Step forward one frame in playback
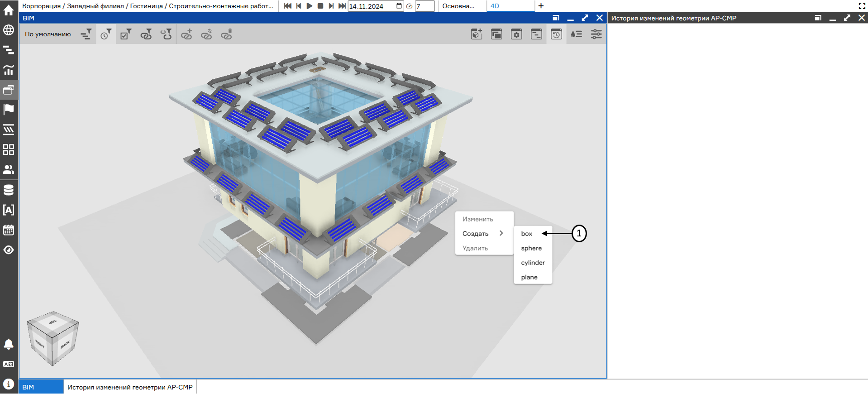The height and width of the screenshot is (394, 868). pos(331,6)
